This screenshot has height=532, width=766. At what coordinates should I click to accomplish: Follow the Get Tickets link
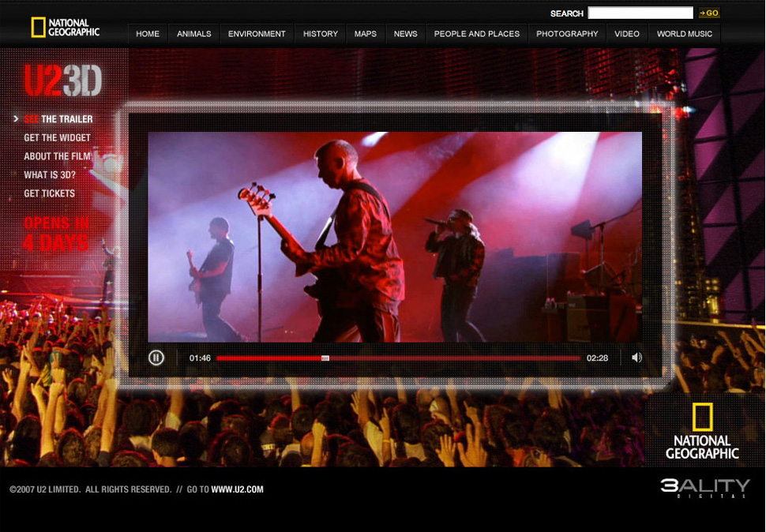pos(49,193)
